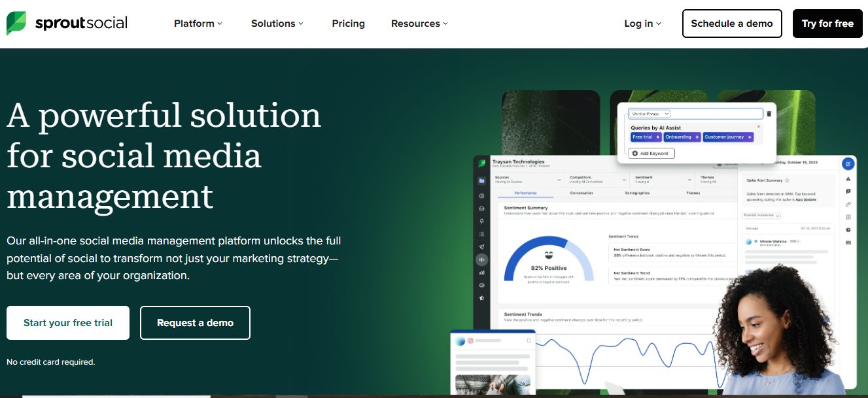
Task: Click the Try for free button
Action: click(827, 24)
